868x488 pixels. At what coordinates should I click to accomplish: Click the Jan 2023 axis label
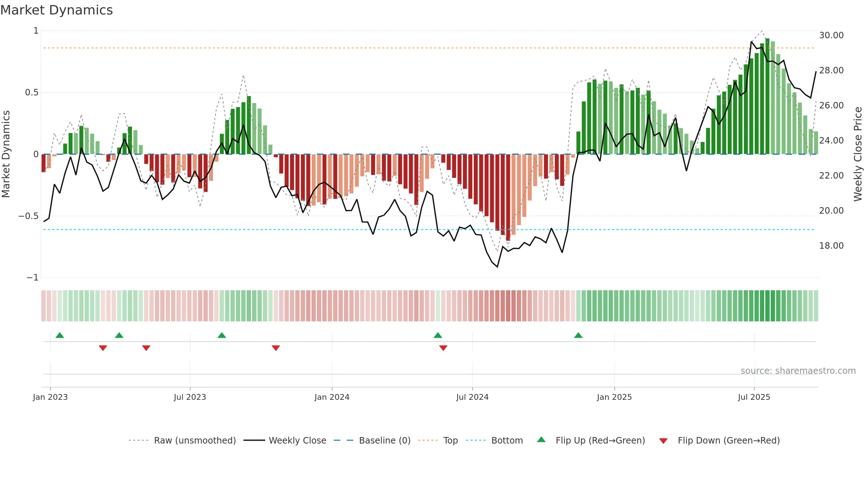tap(50, 397)
